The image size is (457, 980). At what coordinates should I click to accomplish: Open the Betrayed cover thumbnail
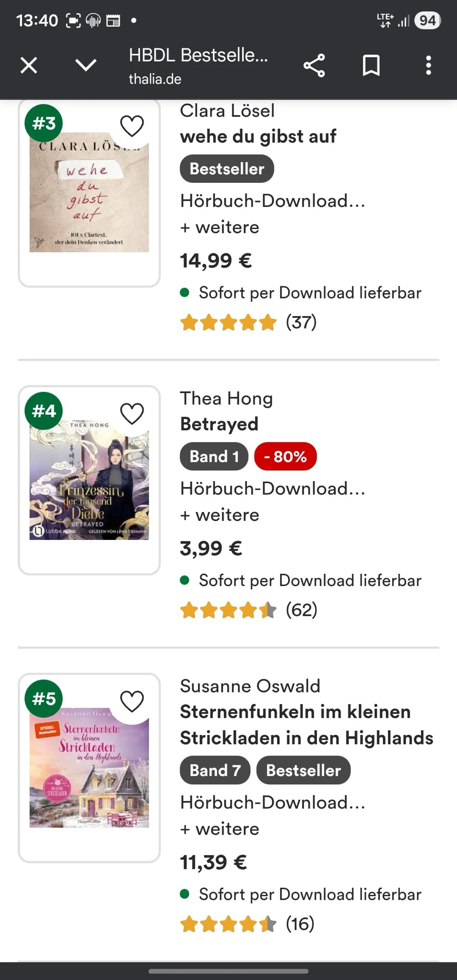coord(89,480)
